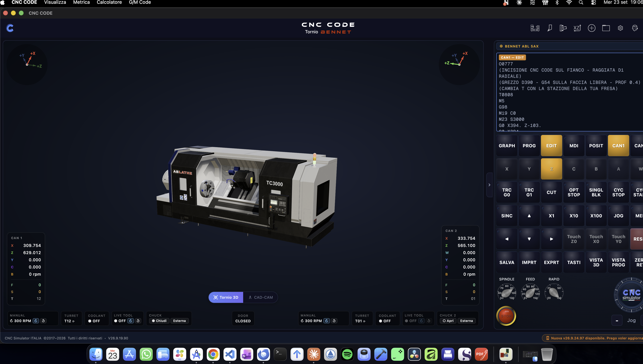This screenshot has height=364, width=643.
Task: Click the SALVA key to save
Action: point(507,262)
